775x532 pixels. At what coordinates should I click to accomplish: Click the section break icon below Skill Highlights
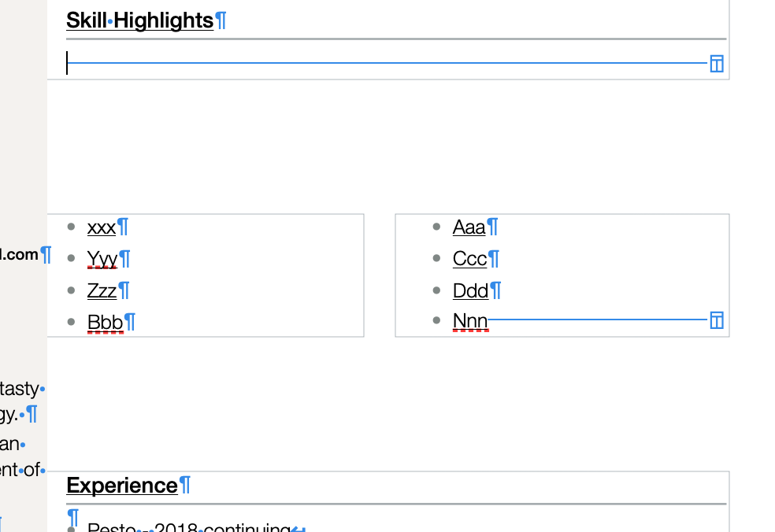(x=716, y=64)
